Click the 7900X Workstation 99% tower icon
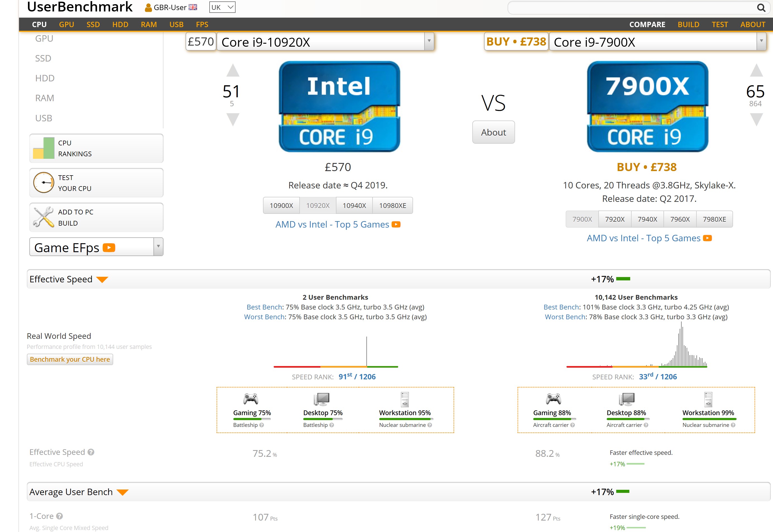The image size is (773, 532). (x=708, y=399)
